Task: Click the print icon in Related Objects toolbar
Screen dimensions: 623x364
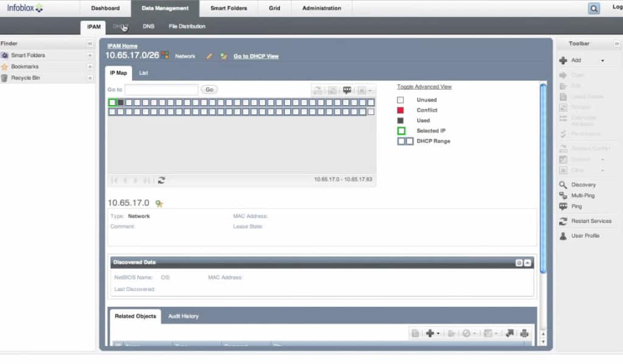Action: 524,334
